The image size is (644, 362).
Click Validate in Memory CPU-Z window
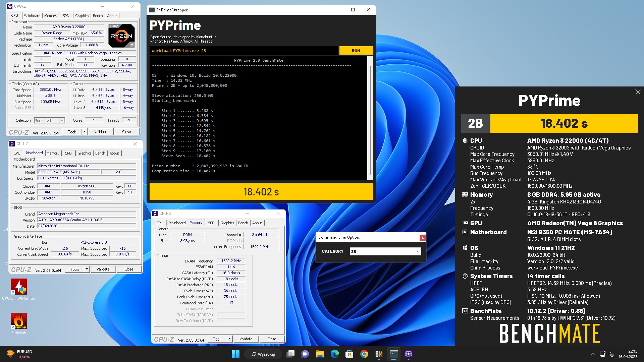pyautogui.click(x=246, y=339)
